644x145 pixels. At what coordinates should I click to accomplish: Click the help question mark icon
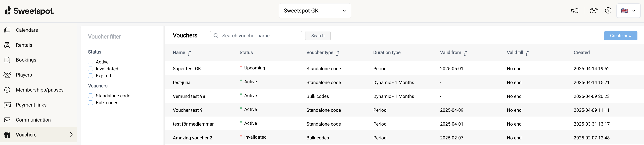[608, 11]
